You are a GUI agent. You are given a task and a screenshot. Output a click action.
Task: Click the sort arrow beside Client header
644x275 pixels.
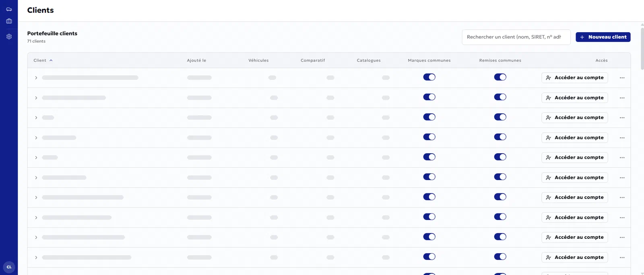pyautogui.click(x=51, y=60)
